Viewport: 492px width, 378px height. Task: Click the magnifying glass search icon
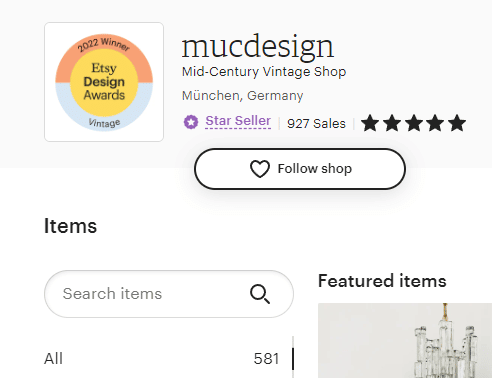pyautogui.click(x=260, y=294)
